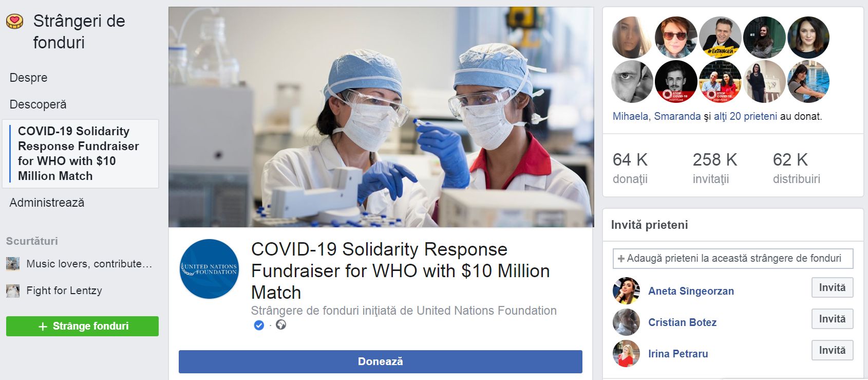Click the Music lovers shortcut thumbnail icon

coord(13,264)
